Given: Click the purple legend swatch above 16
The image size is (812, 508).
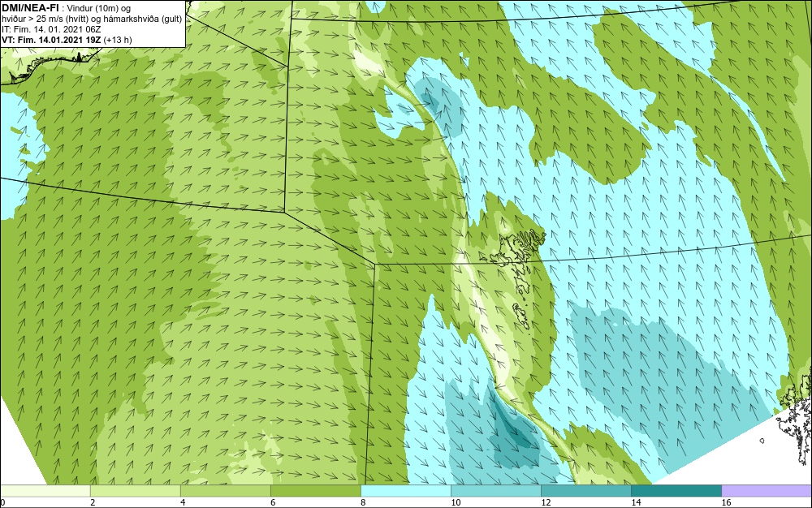Looking at the screenshot, I should coord(767,491).
